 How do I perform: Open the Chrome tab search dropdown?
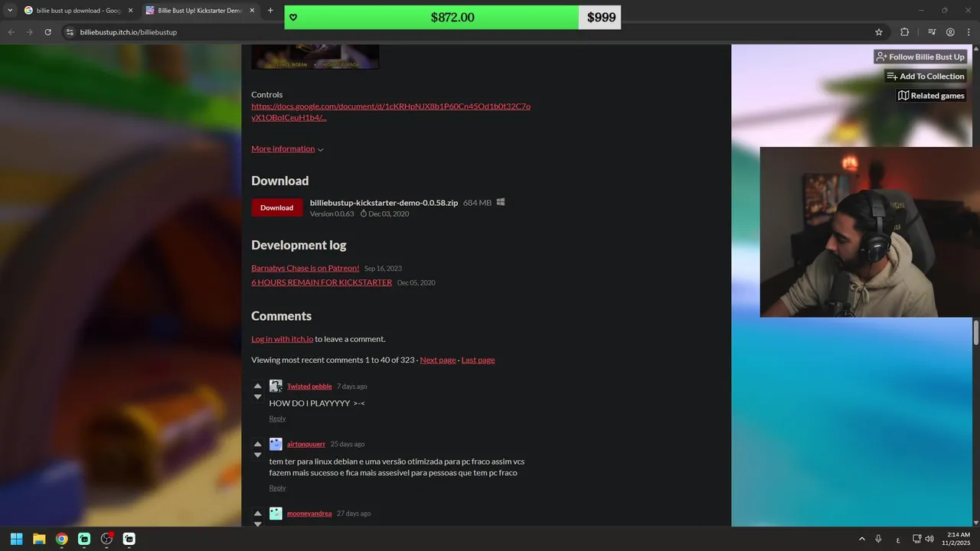[x=9, y=11]
